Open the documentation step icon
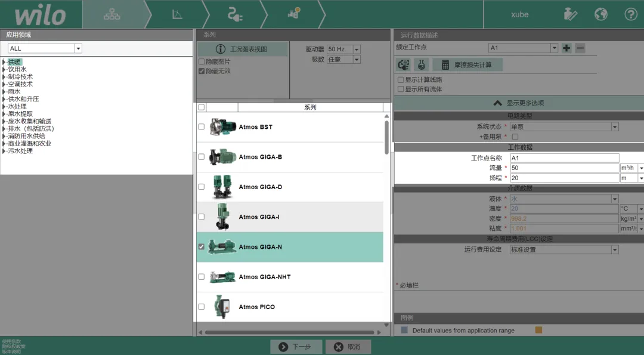The width and height of the screenshot is (644, 355). (293, 14)
